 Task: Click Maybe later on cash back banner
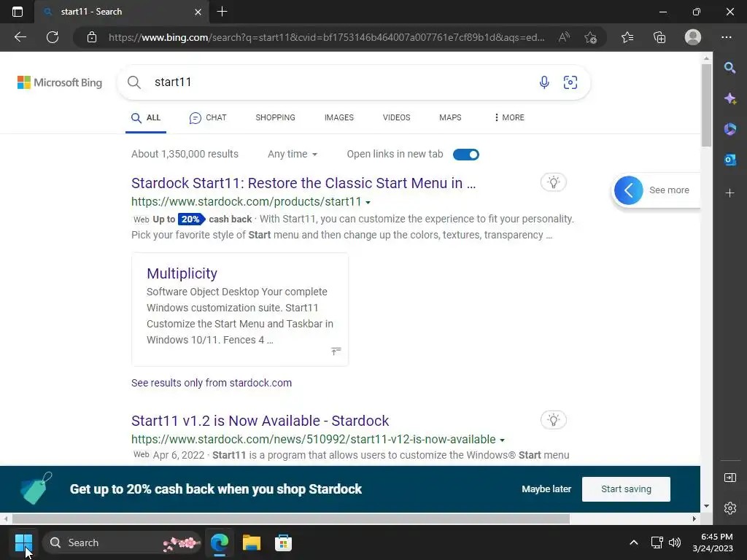[546, 489]
